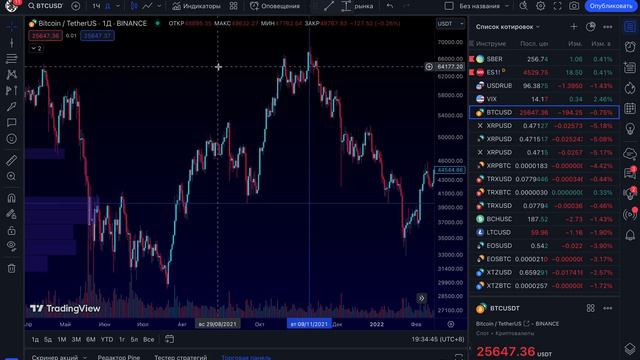Open time axis settings target icon
Viewport: 640px width, 360px height.
point(451,324)
